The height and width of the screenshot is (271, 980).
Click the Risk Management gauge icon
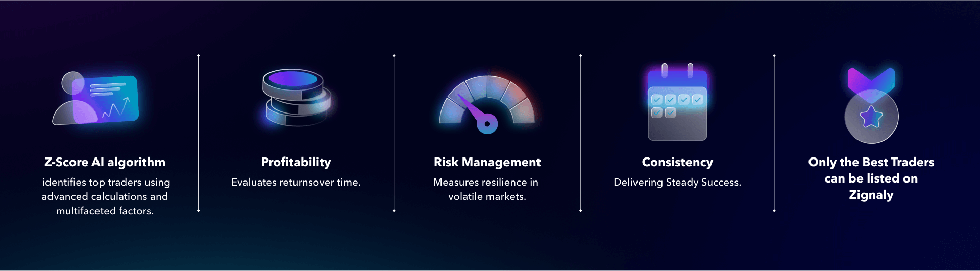487,105
